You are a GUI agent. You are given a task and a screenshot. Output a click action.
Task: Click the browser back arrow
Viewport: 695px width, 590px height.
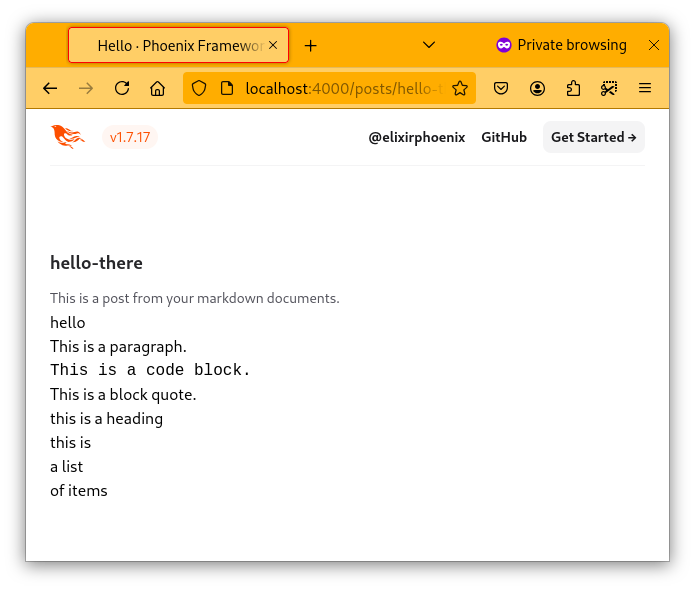50,88
